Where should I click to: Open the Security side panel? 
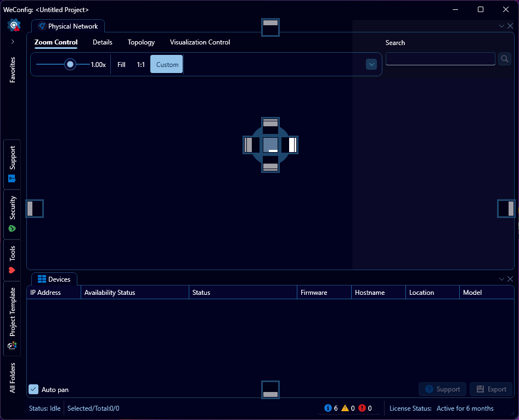pyautogui.click(x=12, y=214)
